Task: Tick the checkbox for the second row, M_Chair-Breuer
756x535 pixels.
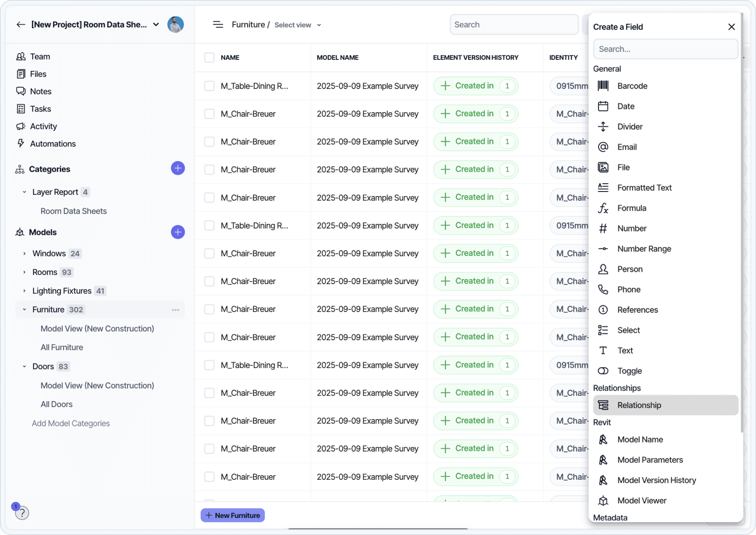Action: 209,114
